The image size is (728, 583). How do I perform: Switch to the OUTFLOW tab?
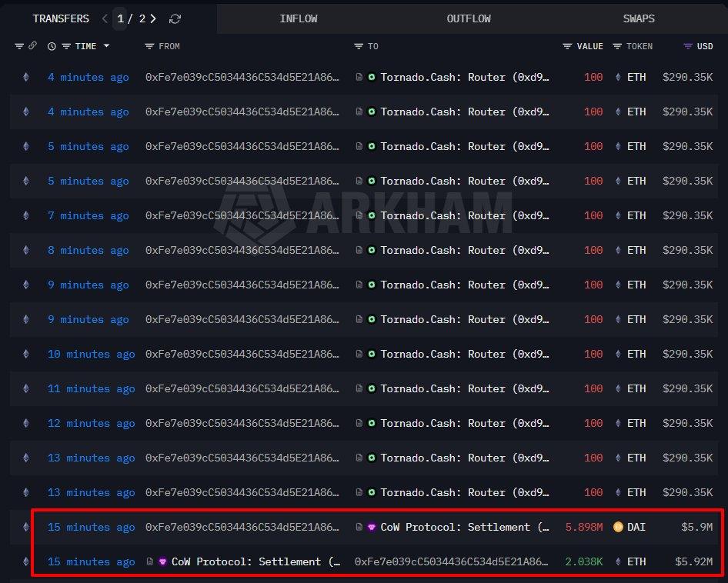pos(469,18)
